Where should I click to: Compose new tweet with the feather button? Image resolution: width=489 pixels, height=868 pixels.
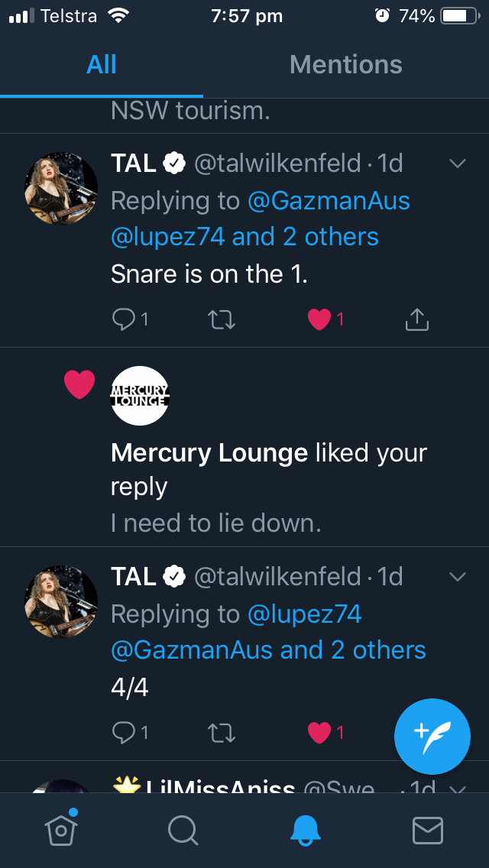coord(432,737)
